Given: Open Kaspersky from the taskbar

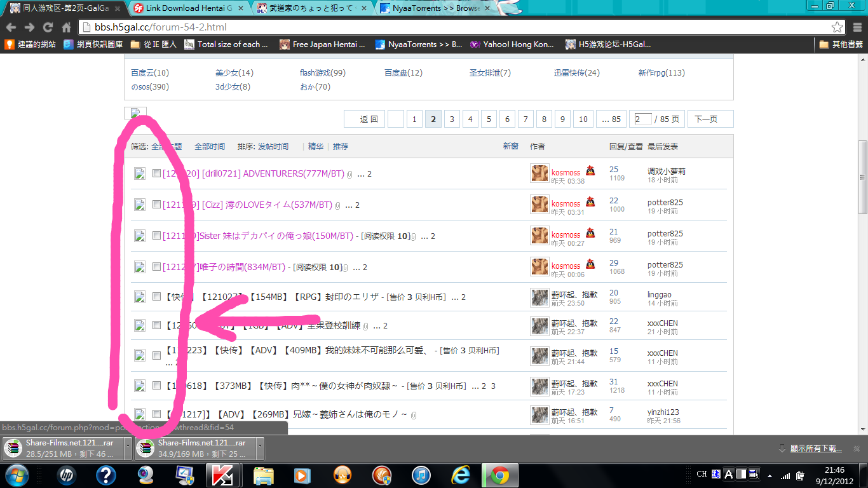Looking at the screenshot, I should [222, 475].
